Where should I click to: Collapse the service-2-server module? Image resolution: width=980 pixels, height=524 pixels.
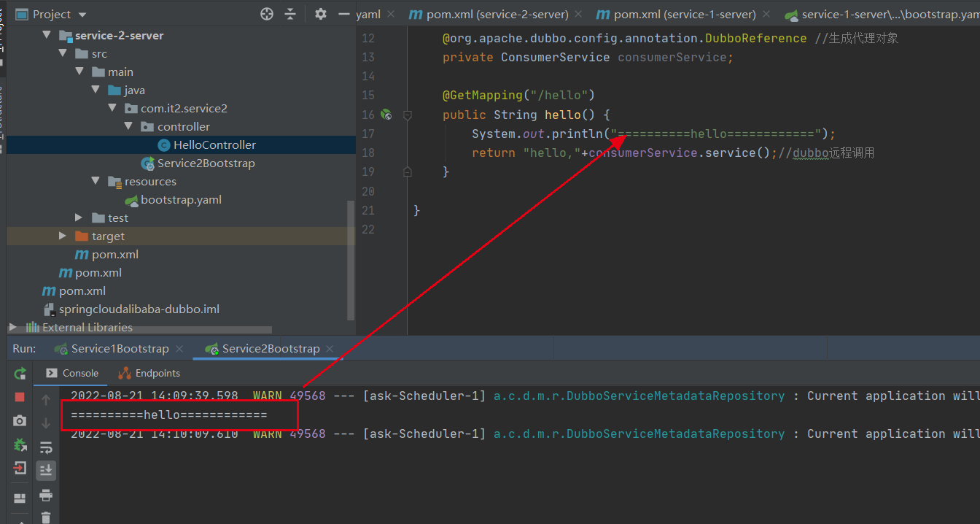point(47,35)
